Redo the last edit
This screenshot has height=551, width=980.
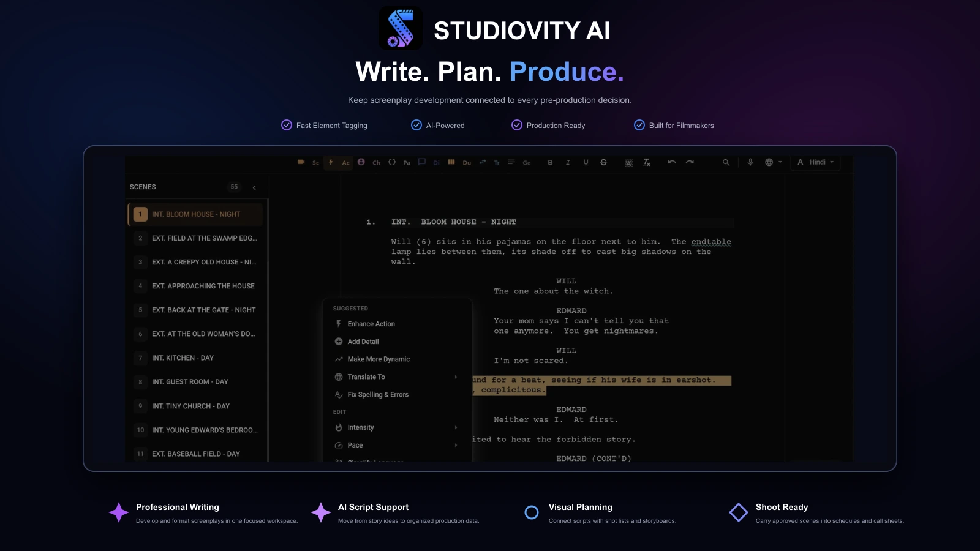690,162
